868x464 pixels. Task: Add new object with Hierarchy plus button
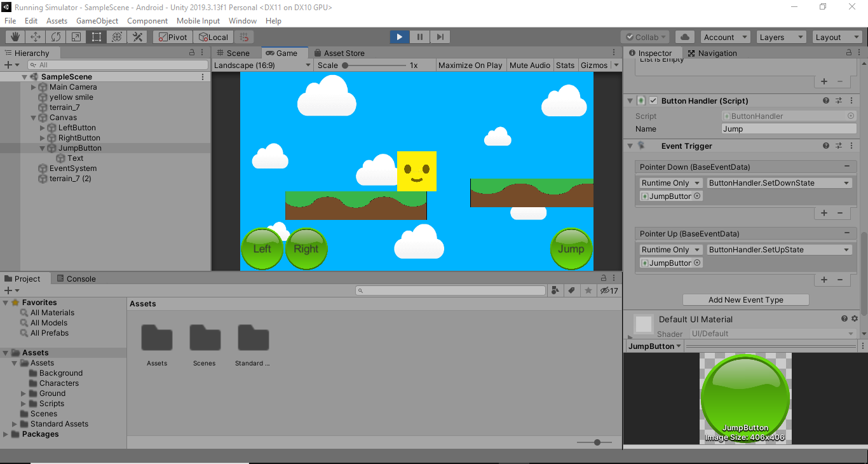pos(11,65)
